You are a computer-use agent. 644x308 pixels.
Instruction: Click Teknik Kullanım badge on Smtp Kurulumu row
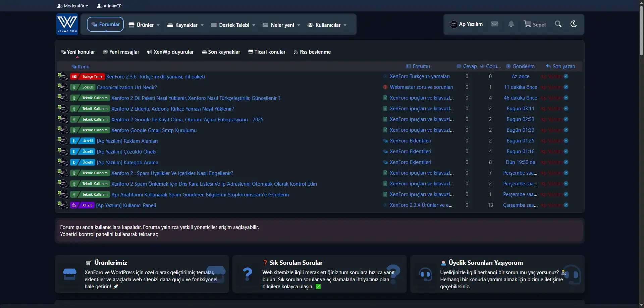(90, 130)
